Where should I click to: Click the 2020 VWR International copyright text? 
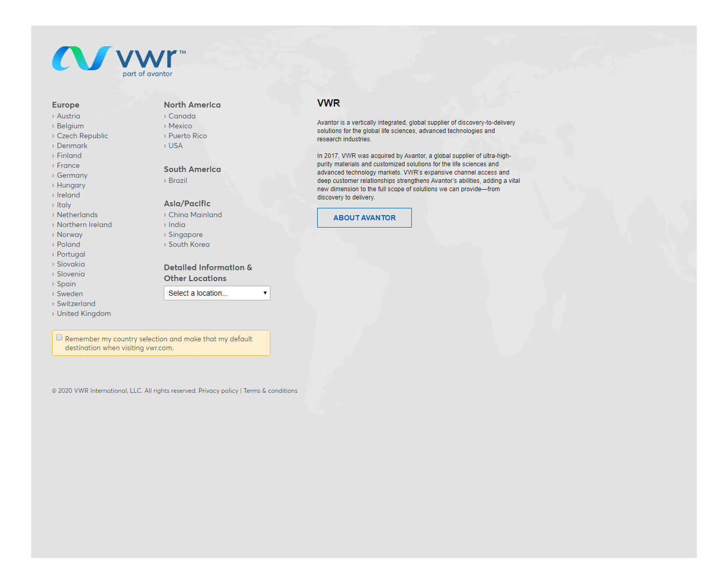coord(125,391)
